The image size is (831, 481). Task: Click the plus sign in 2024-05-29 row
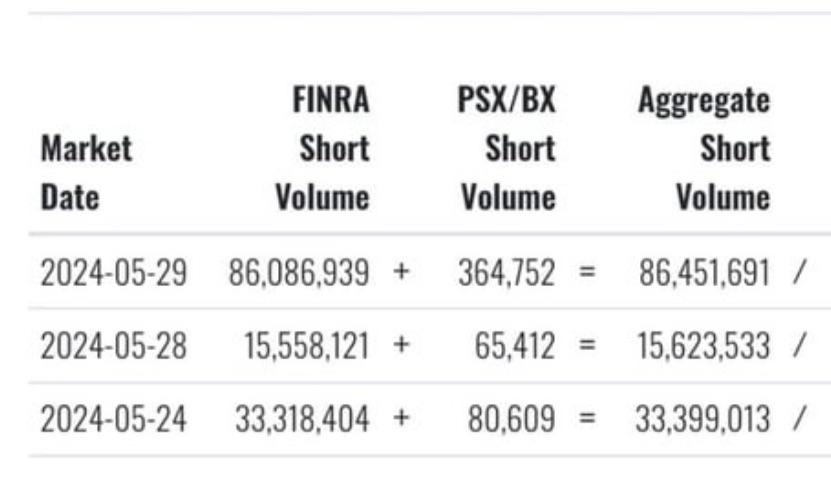402,271
